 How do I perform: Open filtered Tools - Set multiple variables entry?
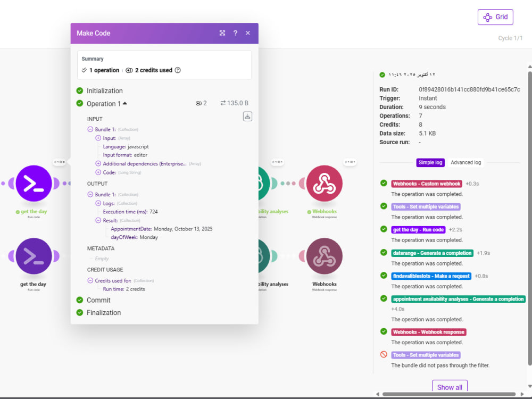click(426, 355)
